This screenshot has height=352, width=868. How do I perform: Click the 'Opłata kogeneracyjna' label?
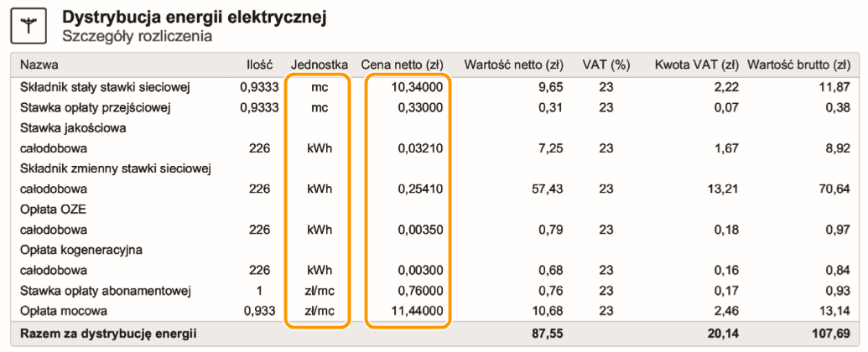pyautogui.click(x=81, y=250)
